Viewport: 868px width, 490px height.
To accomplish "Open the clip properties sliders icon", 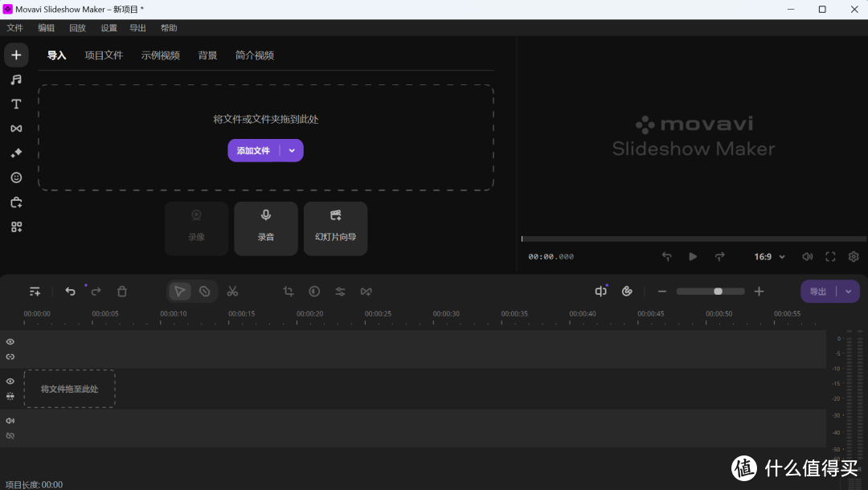I will [x=341, y=292].
